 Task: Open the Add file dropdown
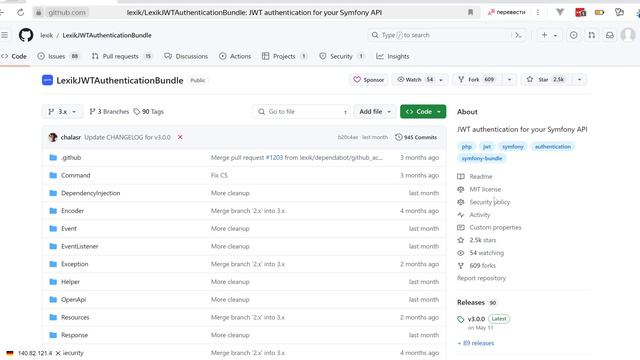375,111
